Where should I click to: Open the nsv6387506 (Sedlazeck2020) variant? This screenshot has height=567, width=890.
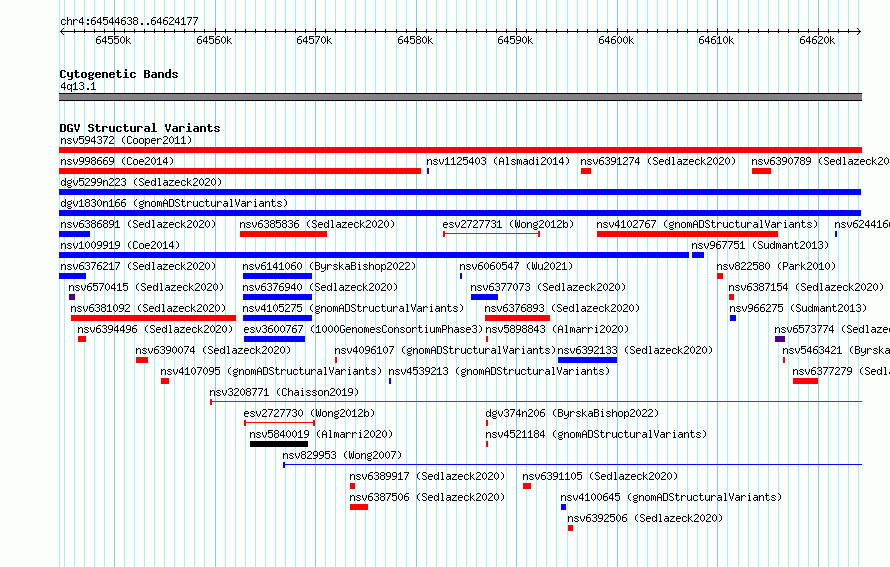click(x=427, y=497)
